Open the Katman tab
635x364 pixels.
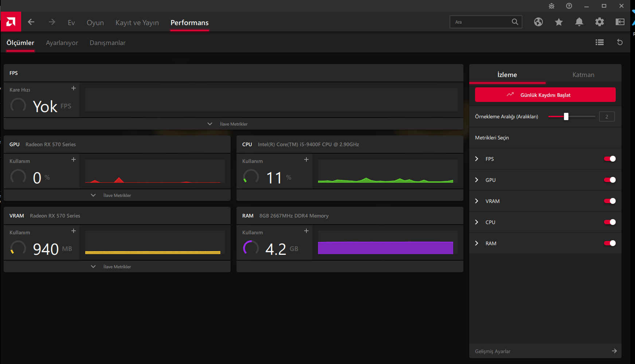(583, 75)
